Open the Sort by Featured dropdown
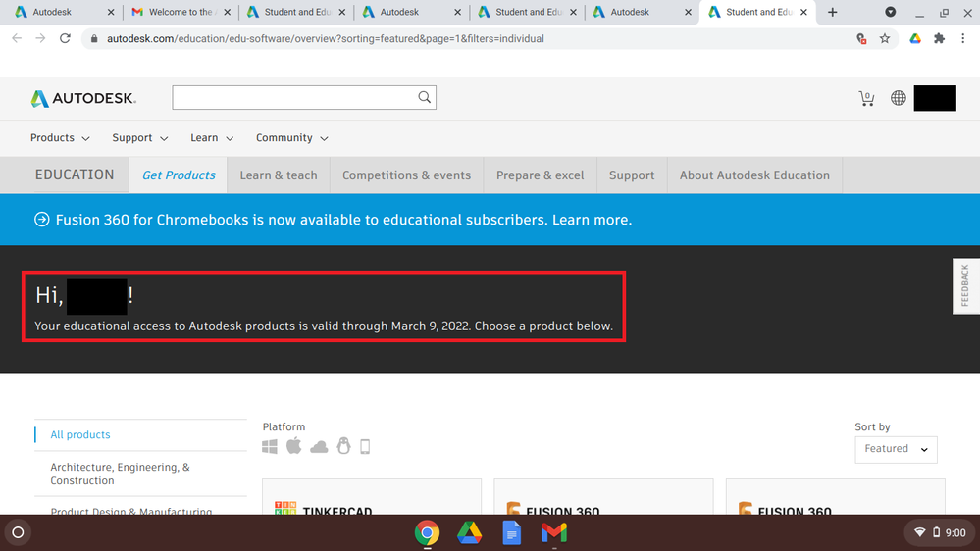 click(x=897, y=449)
